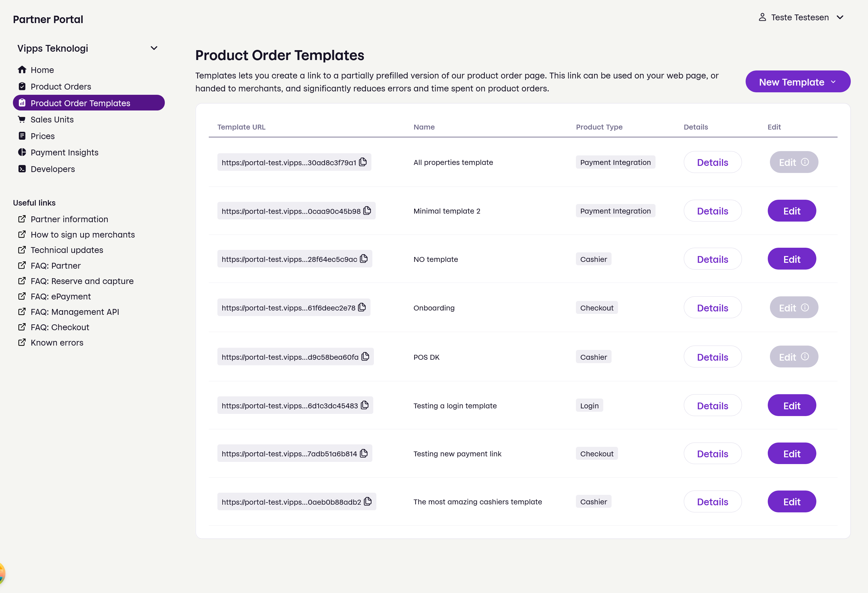The height and width of the screenshot is (593, 868).
Task: Copy the most amazing cashiers template URL
Action: [x=368, y=501]
